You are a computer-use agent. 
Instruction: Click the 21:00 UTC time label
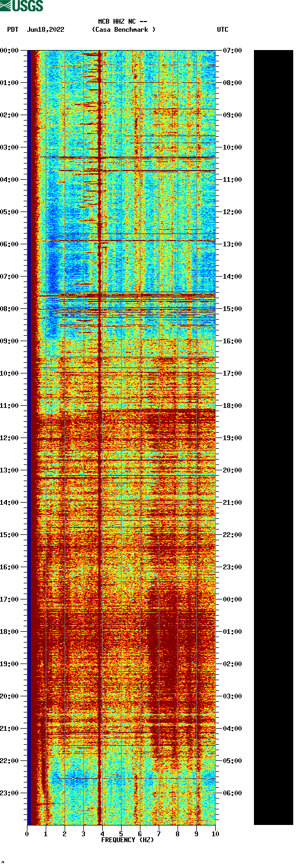coord(232,503)
